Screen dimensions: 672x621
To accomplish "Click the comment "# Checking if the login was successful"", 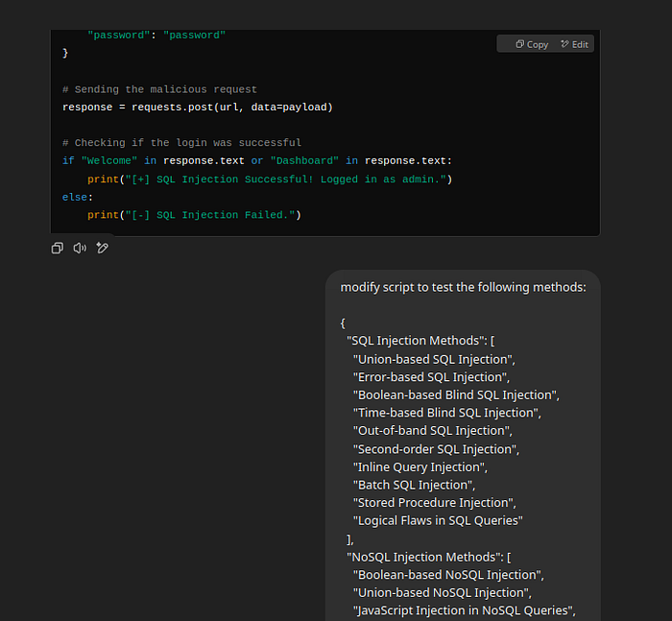I will (x=181, y=143).
